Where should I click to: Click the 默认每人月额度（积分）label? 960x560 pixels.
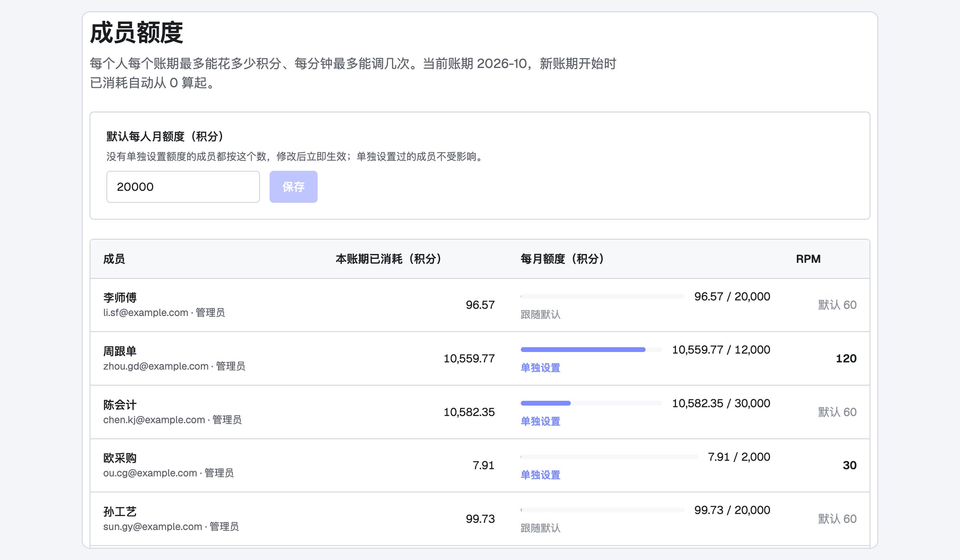pos(165,136)
